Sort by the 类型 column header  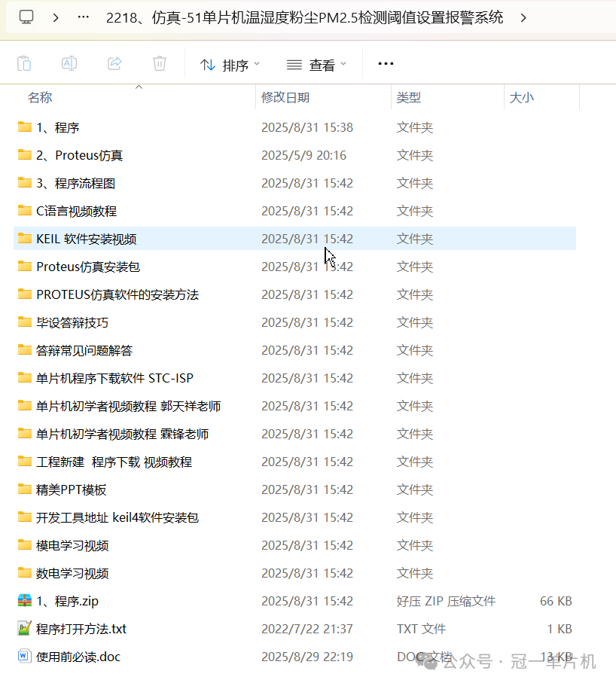pos(409,97)
